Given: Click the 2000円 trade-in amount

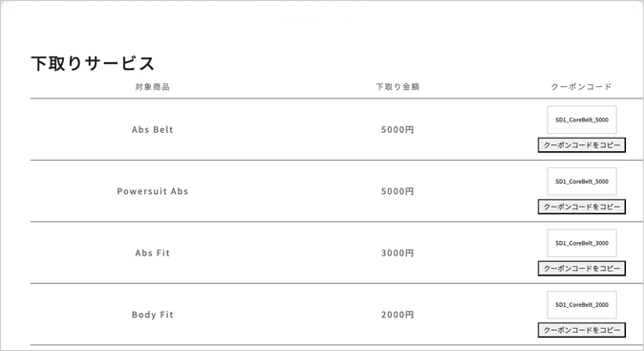Looking at the screenshot, I should click(x=397, y=315).
